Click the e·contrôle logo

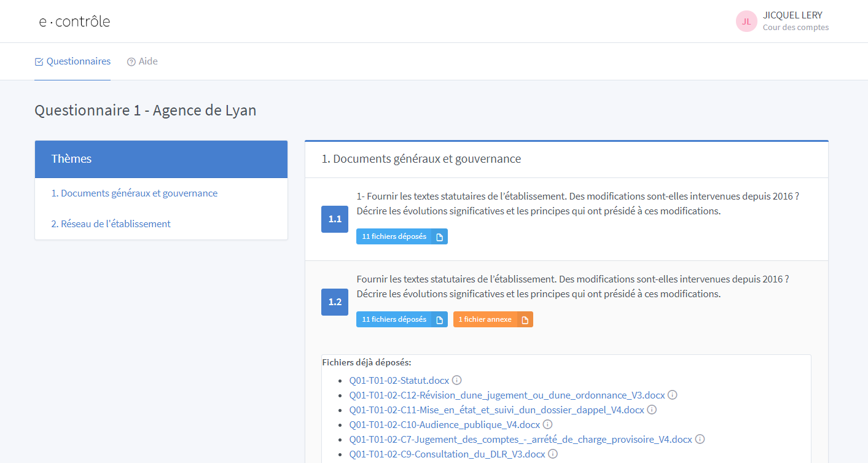point(74,21)
